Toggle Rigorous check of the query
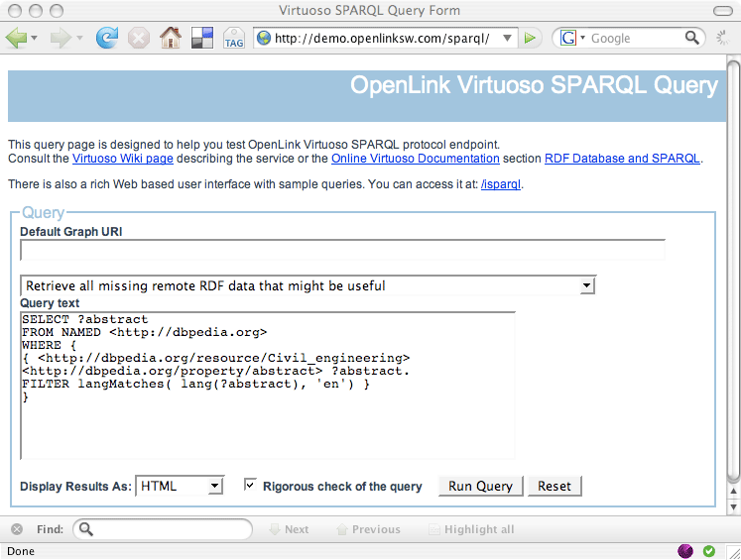The width and height of the screenshot is (741, 560). [x=250, y=486]
